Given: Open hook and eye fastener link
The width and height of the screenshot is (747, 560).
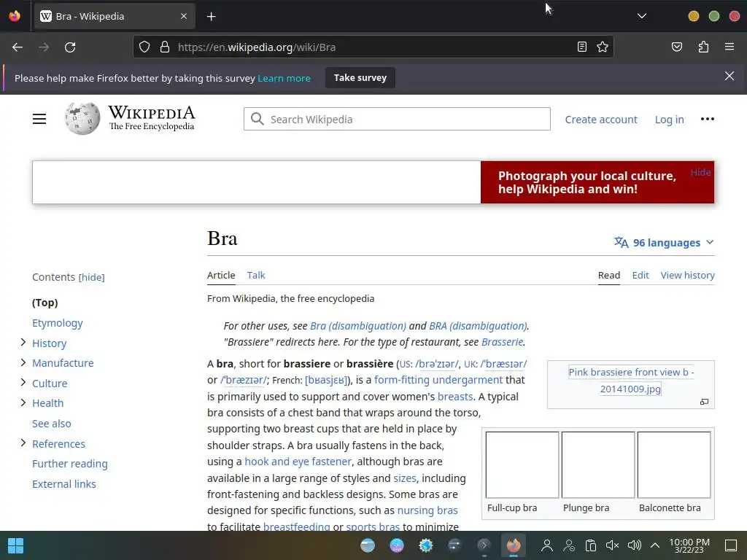Looking at the screenshot, I should (298, 462).
